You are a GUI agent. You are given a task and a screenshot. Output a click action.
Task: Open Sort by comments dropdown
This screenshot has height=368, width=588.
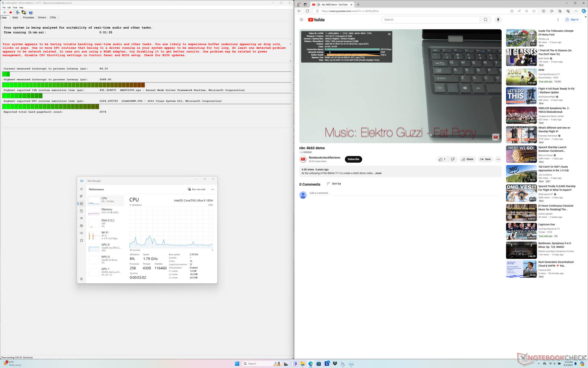point(334,184)
